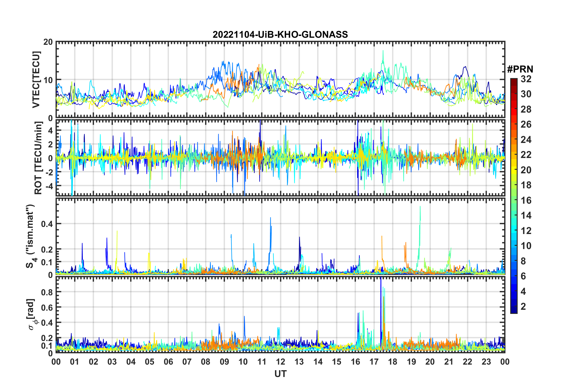Screen dimensions: 561x392
Task: Click the colorbar tick label 6
Action: pyautogui.click(x=523, y=276)
